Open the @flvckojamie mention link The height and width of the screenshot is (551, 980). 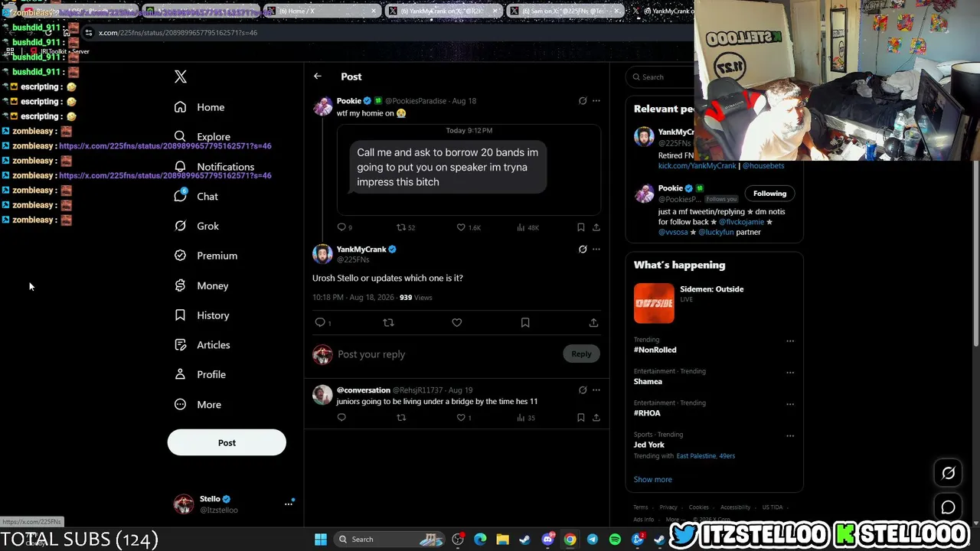(741, 222)
